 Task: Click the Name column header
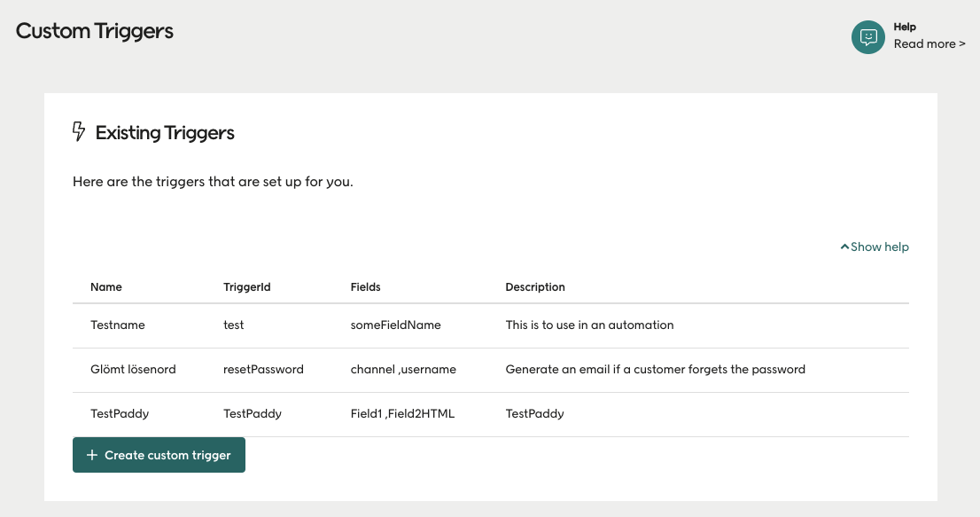pyautogui.click(x=105, y=286)
